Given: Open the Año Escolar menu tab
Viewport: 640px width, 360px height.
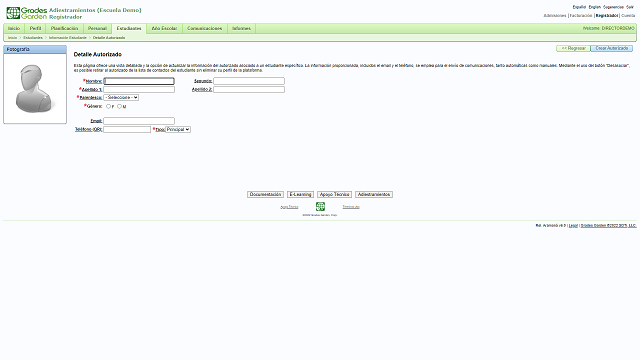Looking at the screenshot, I should point(164,29).
